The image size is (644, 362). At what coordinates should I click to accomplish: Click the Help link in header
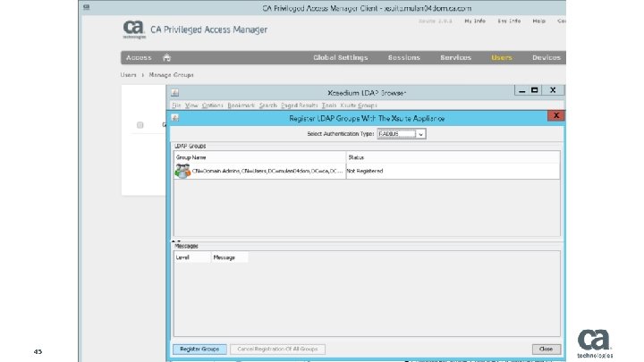click(x=539, y=21)
